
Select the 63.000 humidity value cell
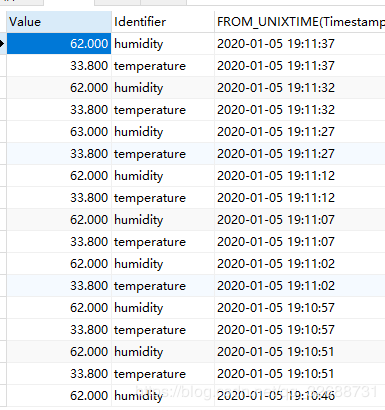pos(59,132)
